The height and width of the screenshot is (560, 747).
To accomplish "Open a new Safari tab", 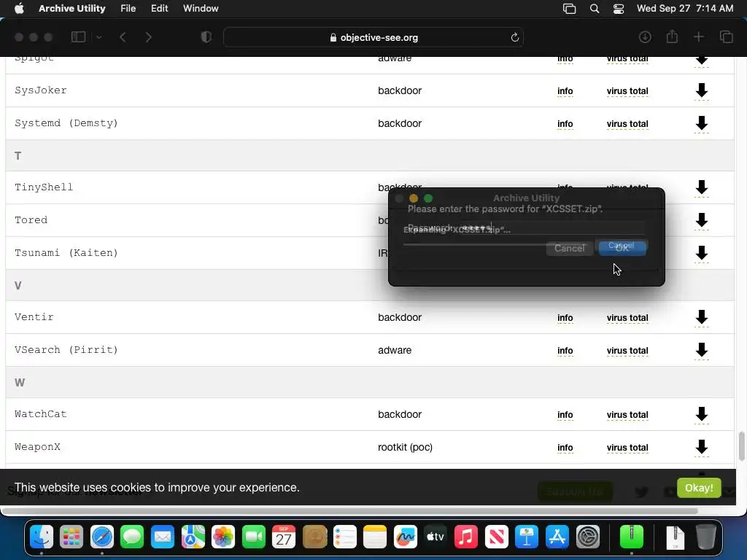I will [698, 37].
